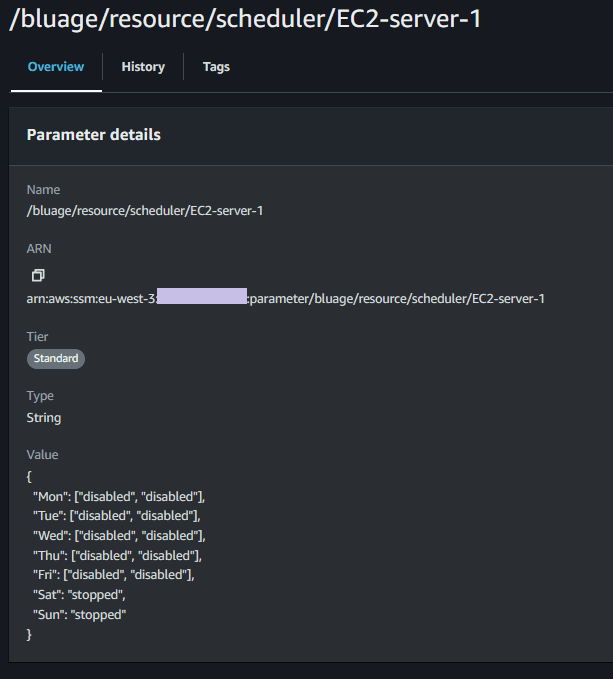Click the "Sat": "stopped" line

(79, 595)
